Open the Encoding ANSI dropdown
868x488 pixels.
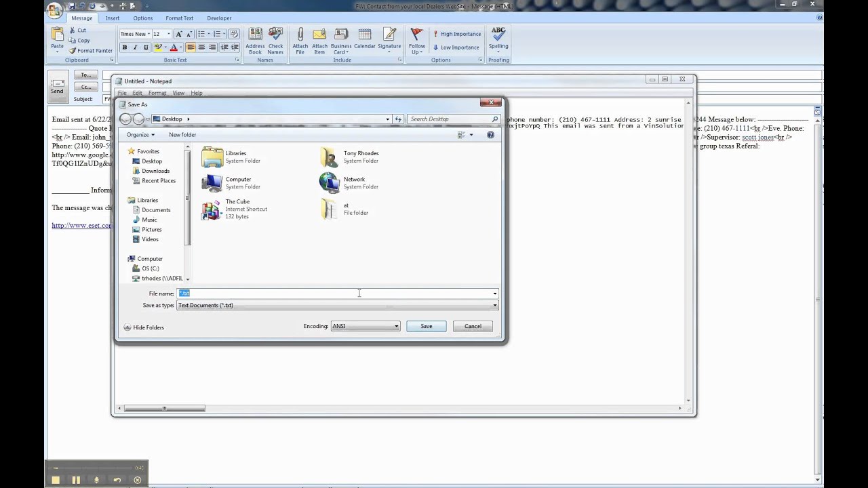365,327
